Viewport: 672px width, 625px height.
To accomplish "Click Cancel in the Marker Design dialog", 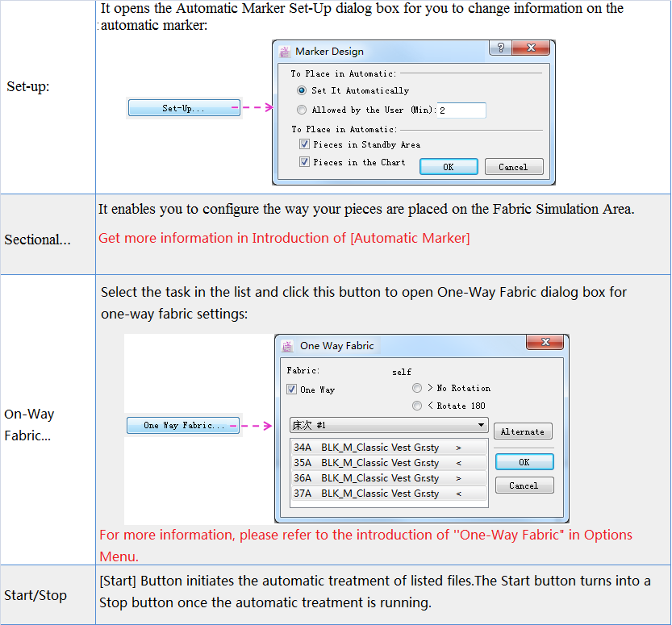I will point(513,167).
